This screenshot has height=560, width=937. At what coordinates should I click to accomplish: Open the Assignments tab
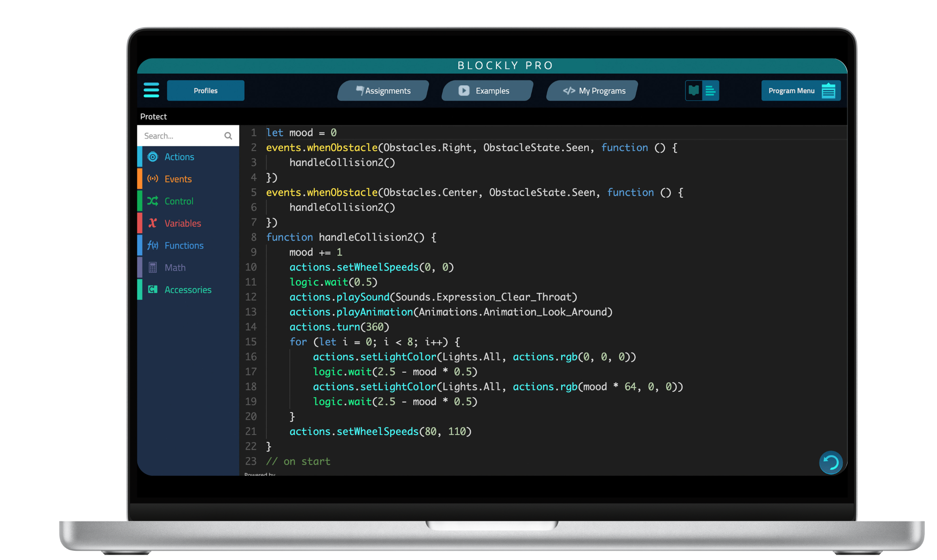point(383,91)
